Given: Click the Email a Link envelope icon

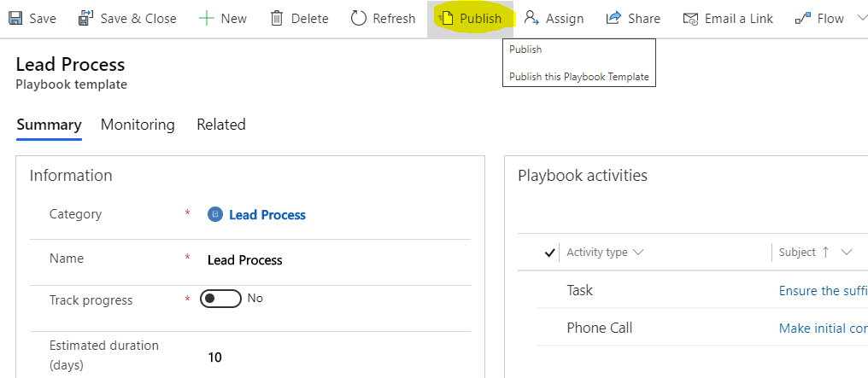Looking at the screenshot, I should [689, 18].
